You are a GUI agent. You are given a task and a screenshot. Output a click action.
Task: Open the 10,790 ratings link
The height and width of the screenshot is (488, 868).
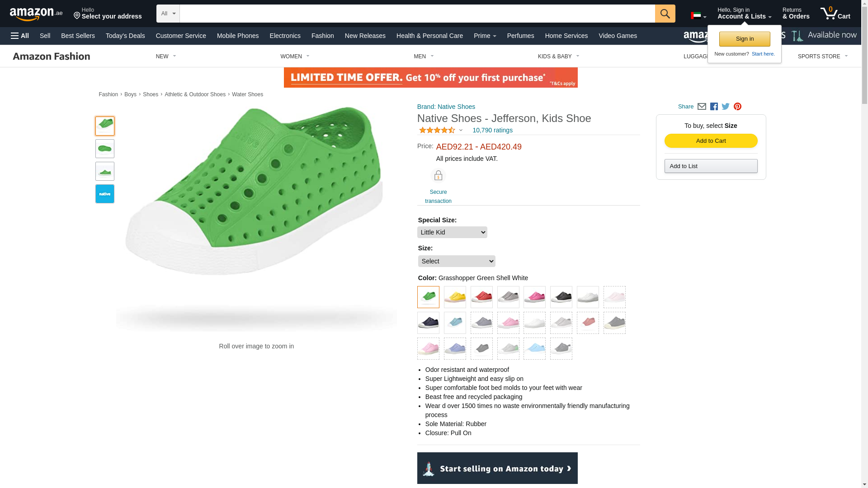[x=492, y=130]
